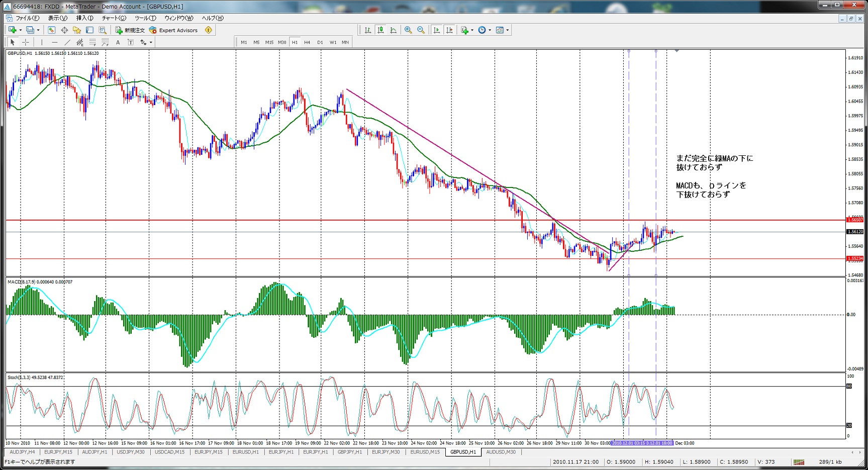
Task: Switch chart to Candlesticks mode
Action: (380, 30)
